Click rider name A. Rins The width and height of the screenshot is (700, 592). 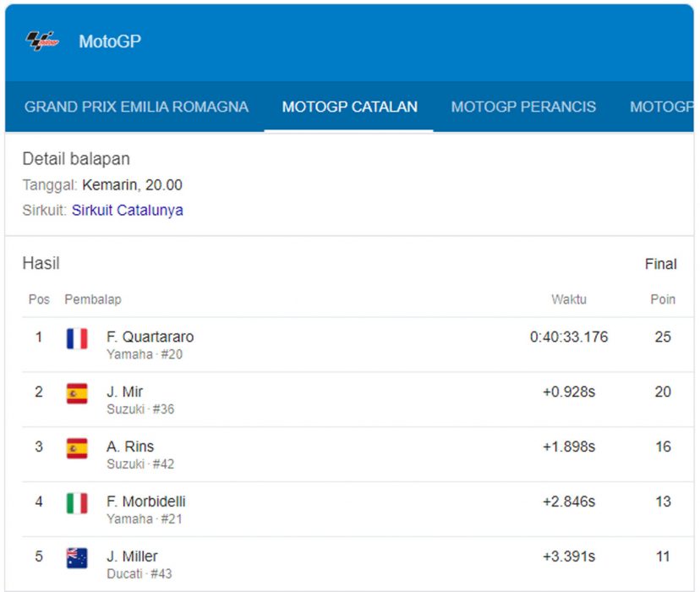130,447
